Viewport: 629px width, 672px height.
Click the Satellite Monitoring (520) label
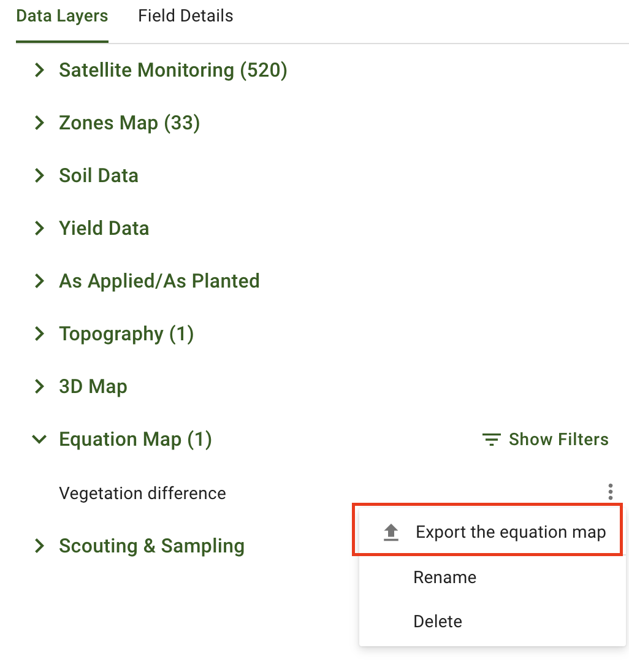pos(173,71)
